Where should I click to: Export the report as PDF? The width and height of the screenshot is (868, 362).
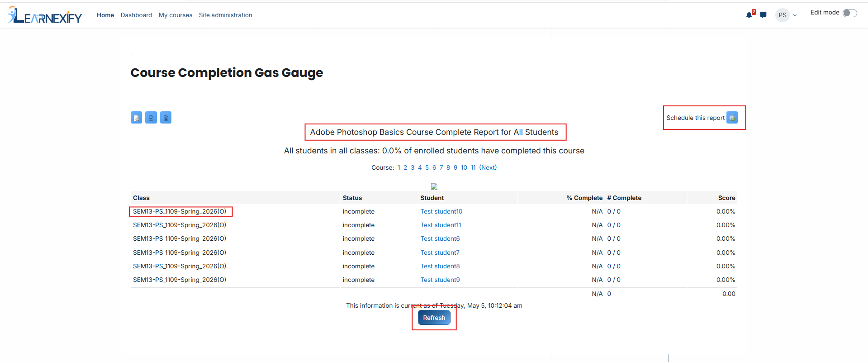[x=151, y=118]
